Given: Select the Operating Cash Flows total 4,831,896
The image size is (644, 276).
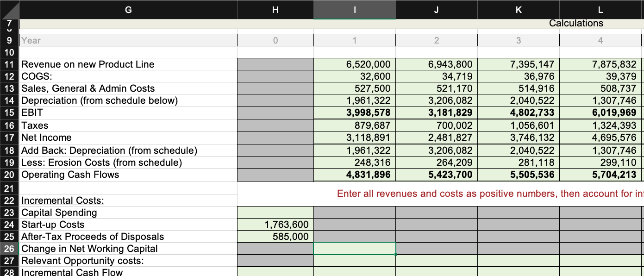Looking at the screenshot, I should click(354, 175).
